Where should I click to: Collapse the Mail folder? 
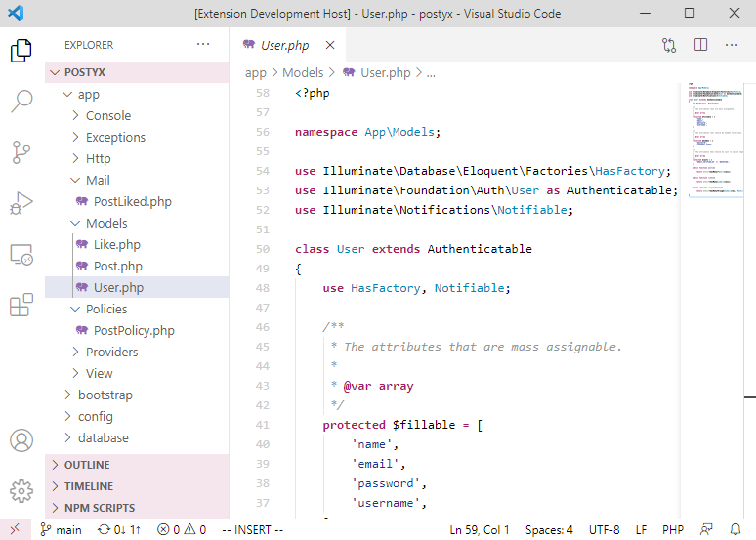137,180
